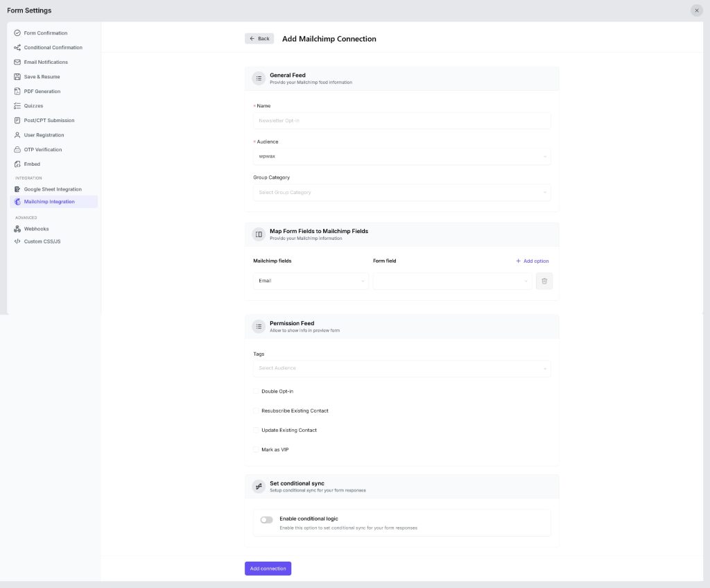Click the Permission Feed section title
This screenshot has height=588, width=710.
coord(292,323)
